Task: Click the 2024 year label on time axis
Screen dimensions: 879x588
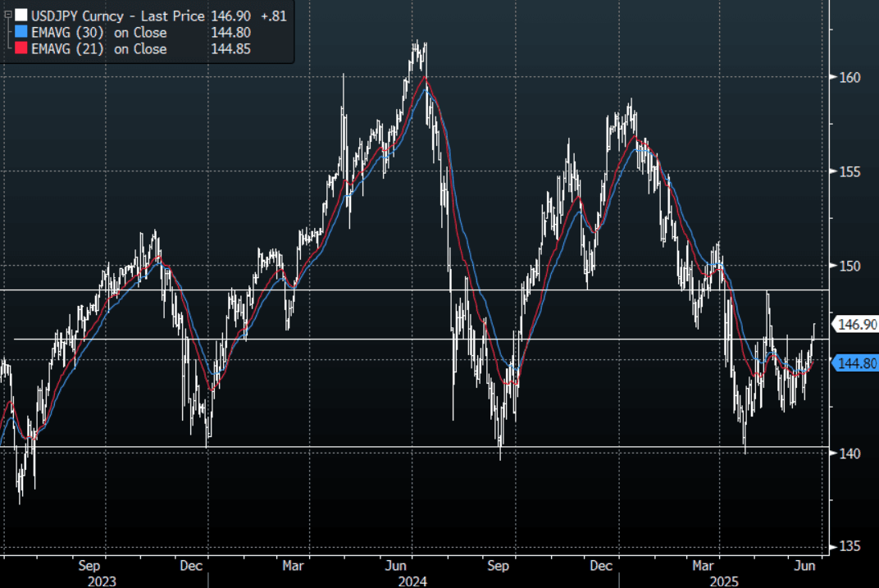Action: [412, 581]
